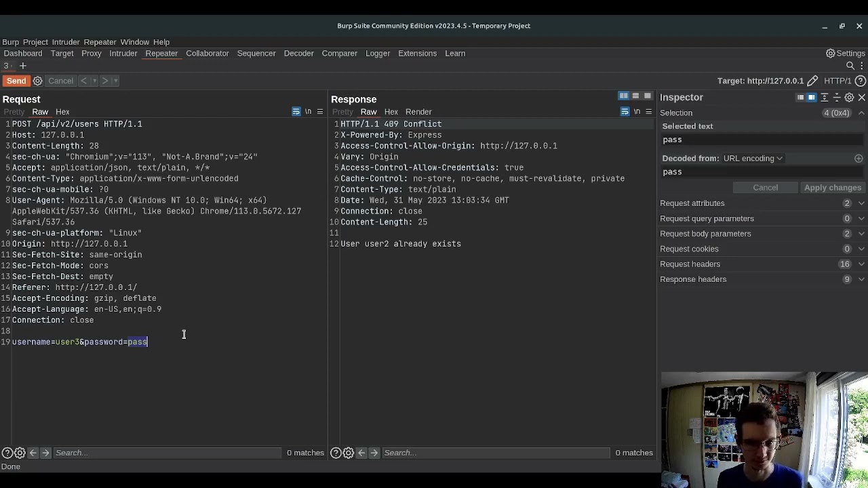868x488 pixels.
Task: Open the Burp menu
Action: click(x=10, y=42)
